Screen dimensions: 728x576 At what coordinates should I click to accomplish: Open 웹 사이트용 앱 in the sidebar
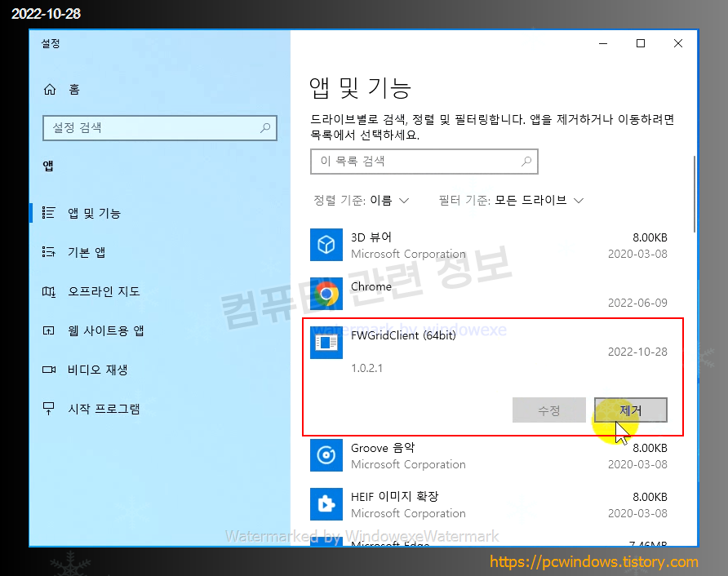point(106,330)
